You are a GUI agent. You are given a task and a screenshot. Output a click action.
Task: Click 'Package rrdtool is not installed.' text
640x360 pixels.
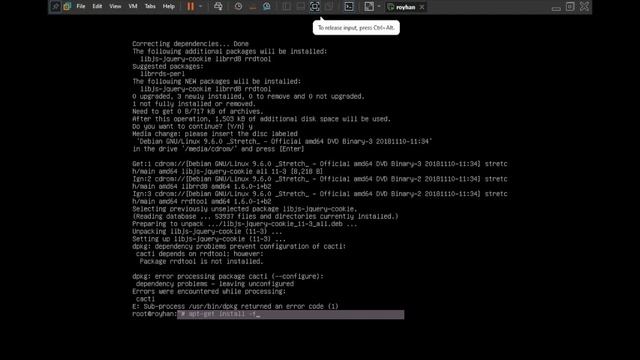tap(201, 261)
